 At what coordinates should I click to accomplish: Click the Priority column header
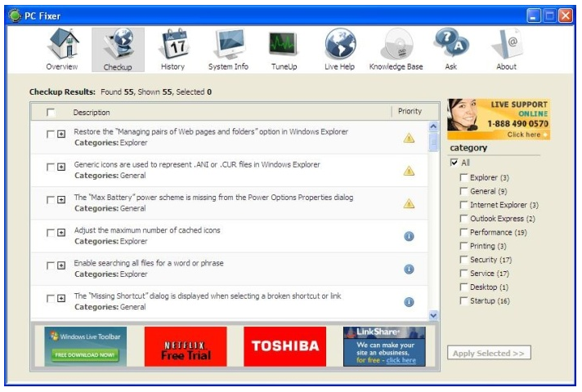(410, 111)
